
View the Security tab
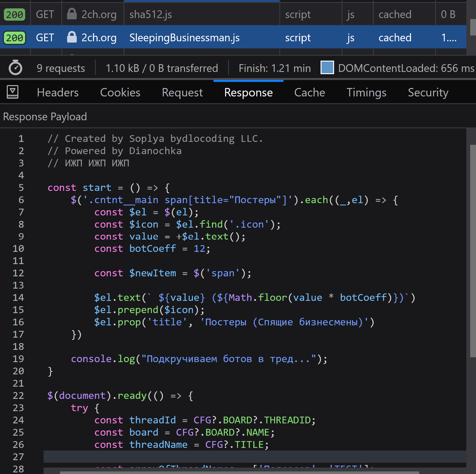[x=428, y=93]
